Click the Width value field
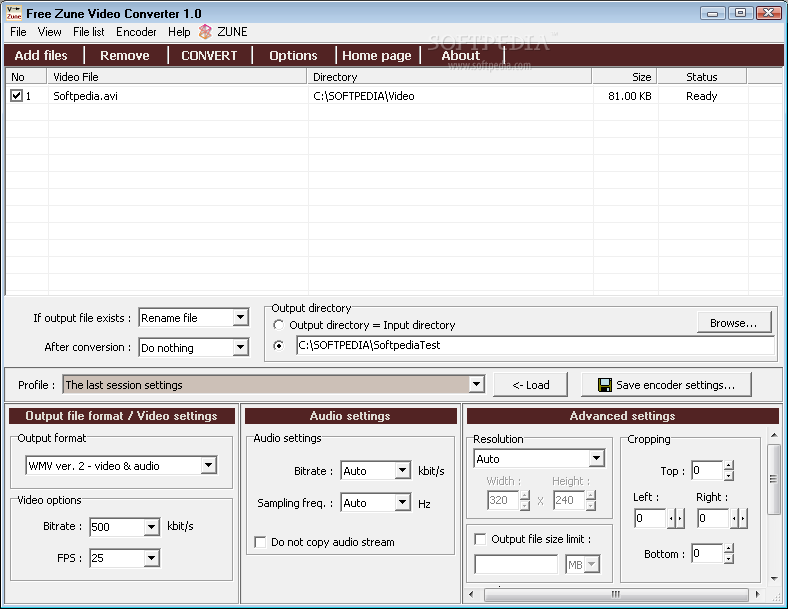The width and height of the screenshot is (788, 609). click(x=504, y=500)
